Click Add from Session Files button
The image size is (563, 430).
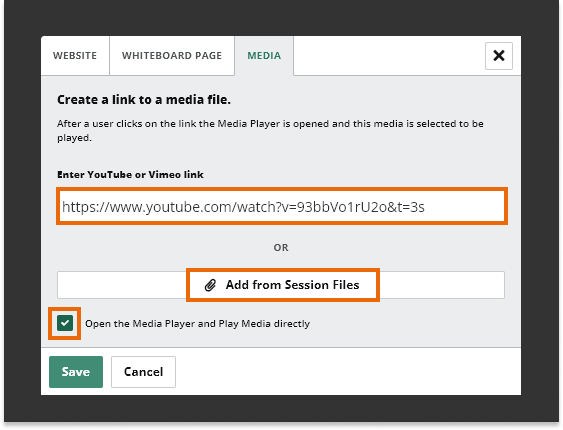pyautogui.click(x=281, y=285)
